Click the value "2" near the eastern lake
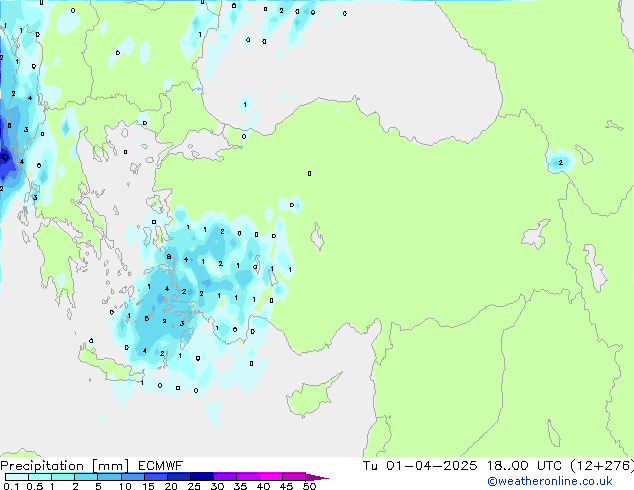Screen dimensions: 634x490 tap(560, 163)
